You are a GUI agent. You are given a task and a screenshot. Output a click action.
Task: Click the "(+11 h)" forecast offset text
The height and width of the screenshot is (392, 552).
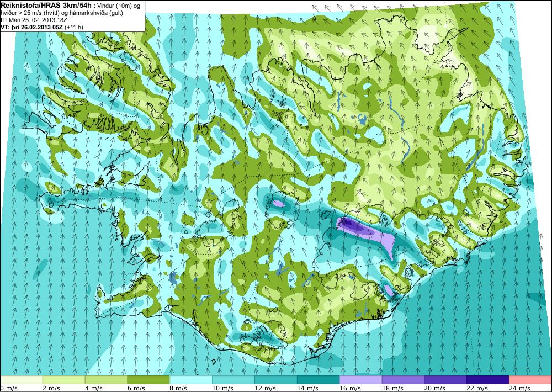tap(74, 27)
